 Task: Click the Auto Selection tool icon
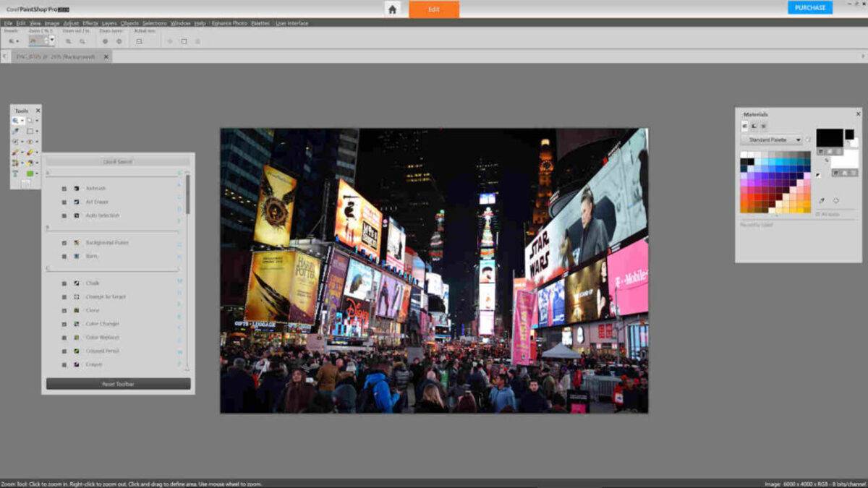click(77, 215)
